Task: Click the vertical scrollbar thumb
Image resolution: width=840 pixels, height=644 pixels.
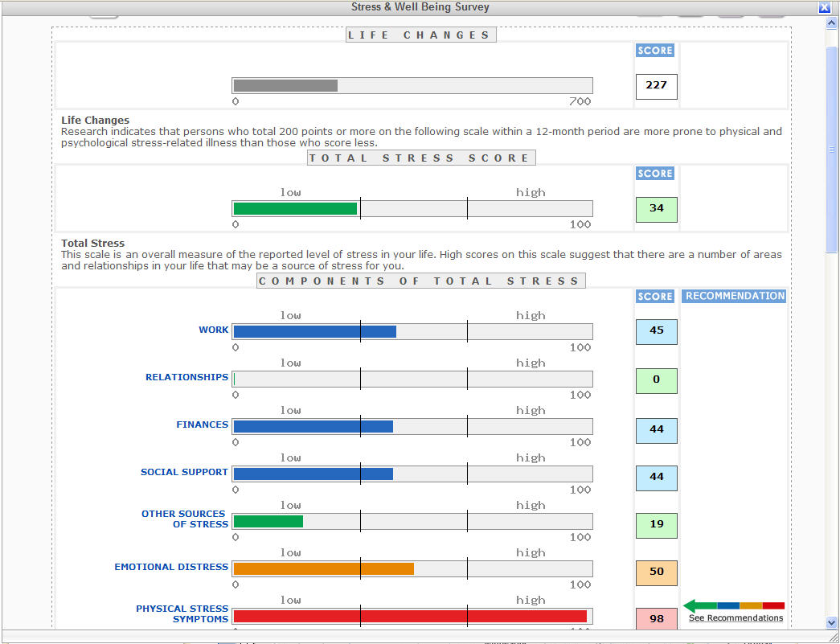Action: click(x=831, y=150)
